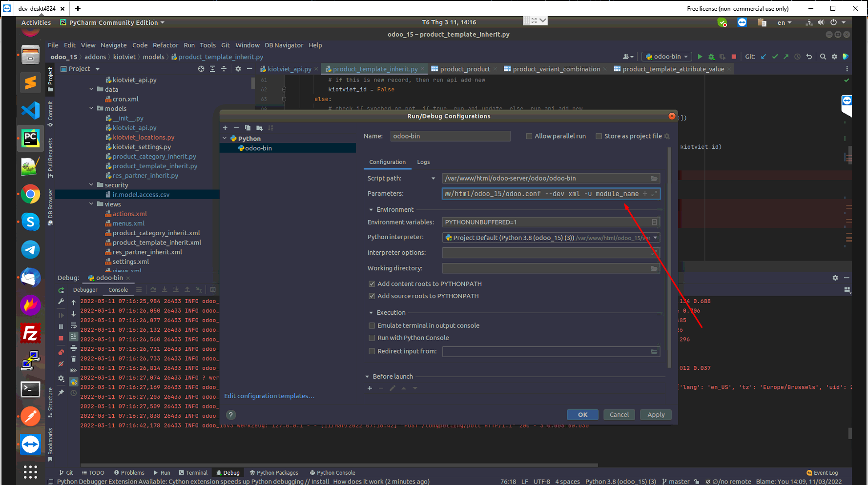Click the OK button
868x485 pixels.
coord(582,415)
